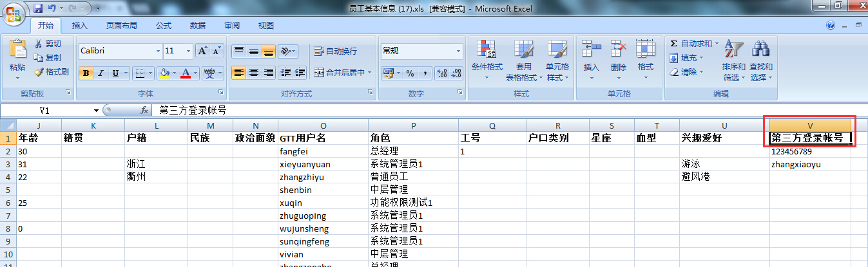Open the Calibri font name dropdown
868x267 pixels.
coord(158,51)
